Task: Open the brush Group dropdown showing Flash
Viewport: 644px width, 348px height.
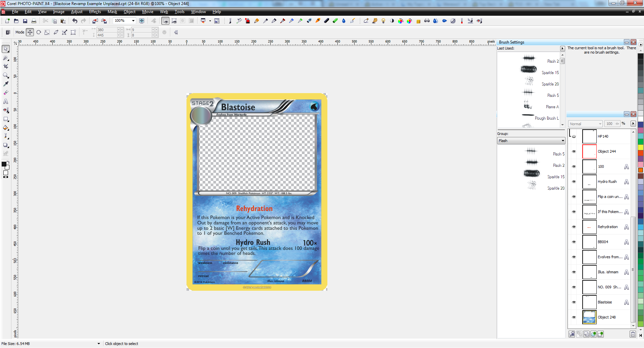Action: point(531,141)
